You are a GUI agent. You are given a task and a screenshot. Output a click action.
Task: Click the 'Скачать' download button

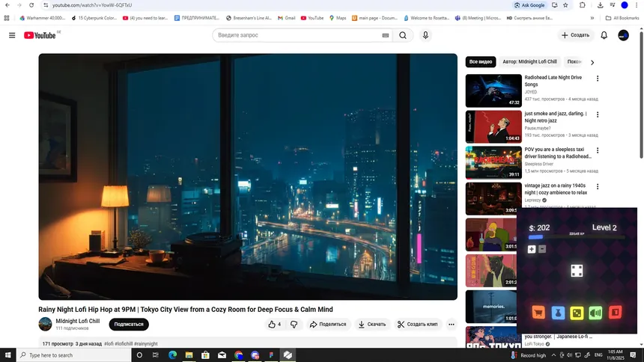[x=371, y=324]
